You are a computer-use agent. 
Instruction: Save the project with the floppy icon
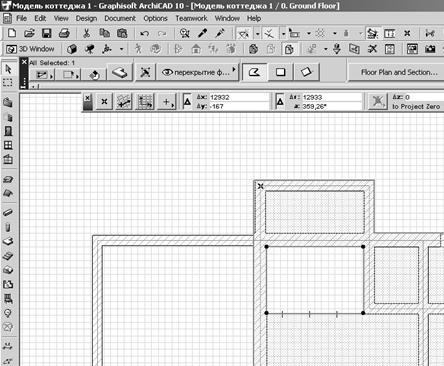[x=47, y=33]
